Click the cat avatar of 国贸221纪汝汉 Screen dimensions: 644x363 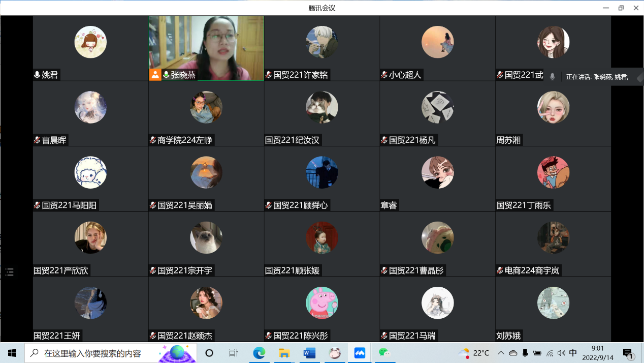pyautogui.click(x=322, y=107)
